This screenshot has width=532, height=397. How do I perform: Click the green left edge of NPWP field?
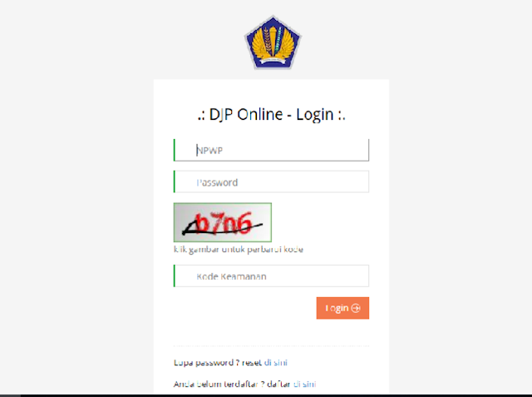pyautogui.click(x=175, y=150)
